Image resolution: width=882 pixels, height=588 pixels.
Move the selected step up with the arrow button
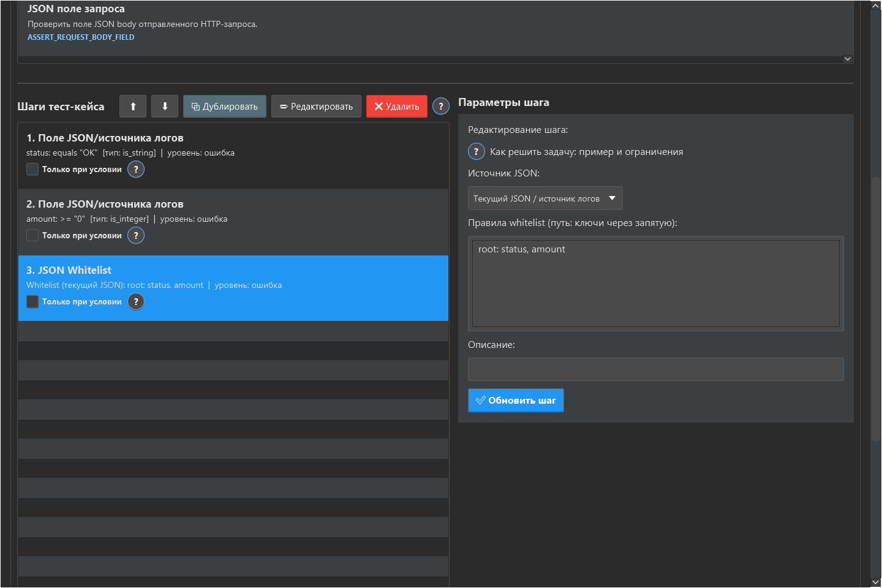[133, 107]
